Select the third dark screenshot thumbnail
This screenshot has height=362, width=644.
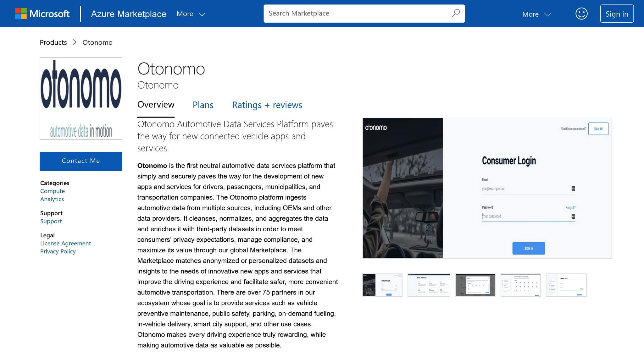[x=475, y=285]
